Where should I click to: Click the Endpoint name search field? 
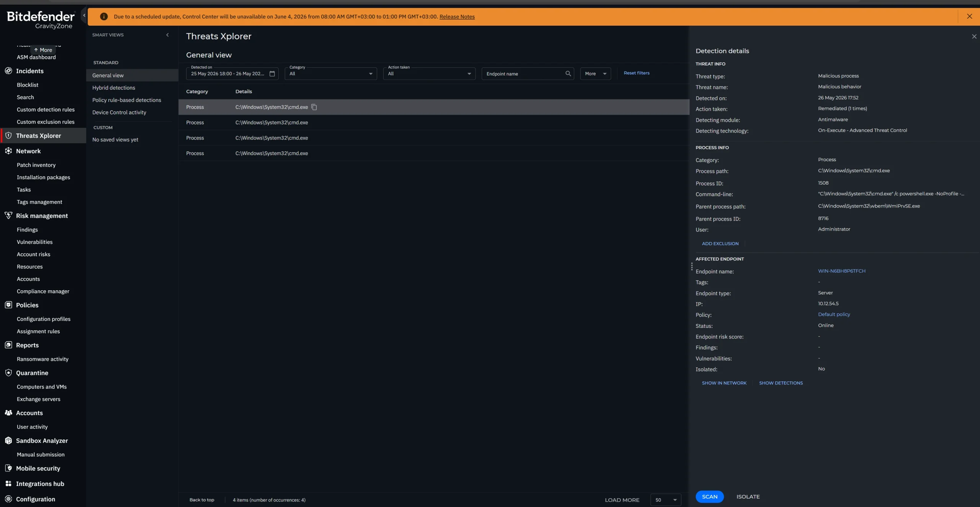tap(528, 74)
